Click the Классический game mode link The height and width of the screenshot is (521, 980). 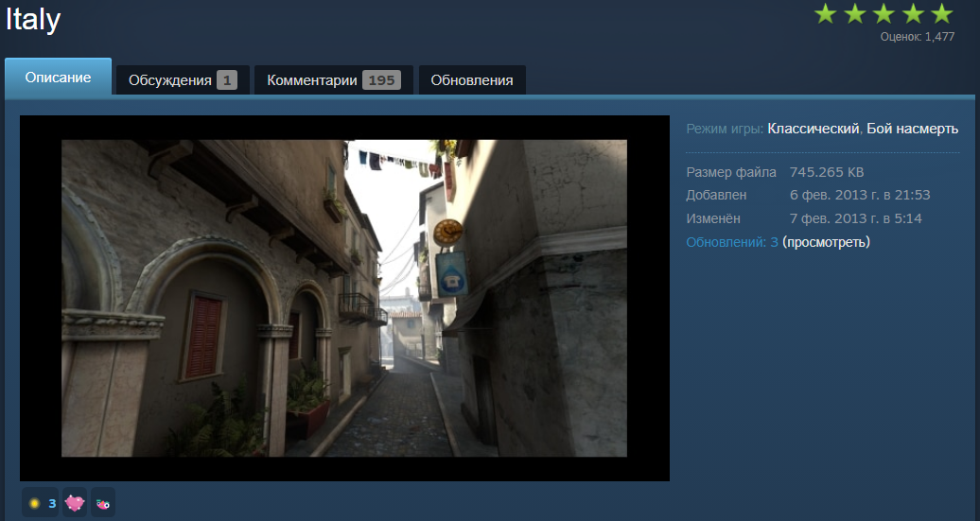(814, 129)
